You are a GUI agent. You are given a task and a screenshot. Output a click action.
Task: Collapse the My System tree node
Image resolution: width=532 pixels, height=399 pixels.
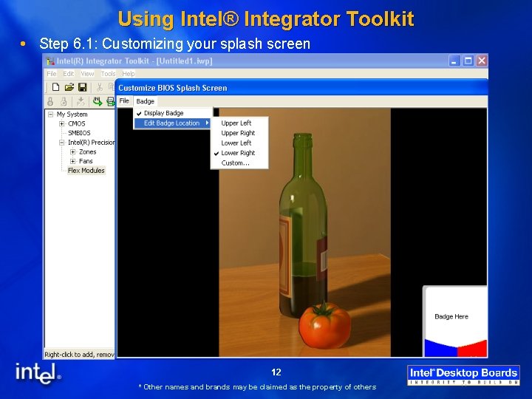pyautogui.click(x=50, y=115)
